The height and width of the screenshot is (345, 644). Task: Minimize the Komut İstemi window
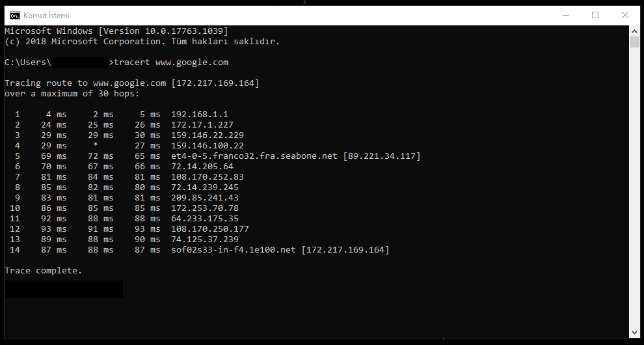[566, 15]
